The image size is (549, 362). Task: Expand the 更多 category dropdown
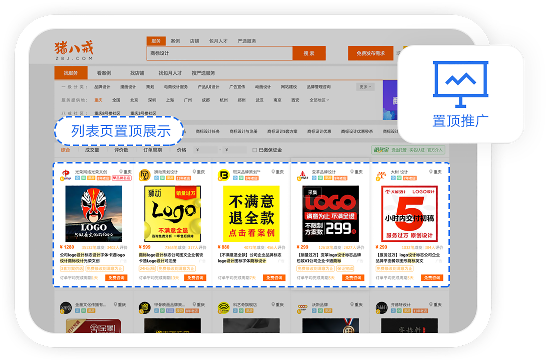[x=365, y=87]
